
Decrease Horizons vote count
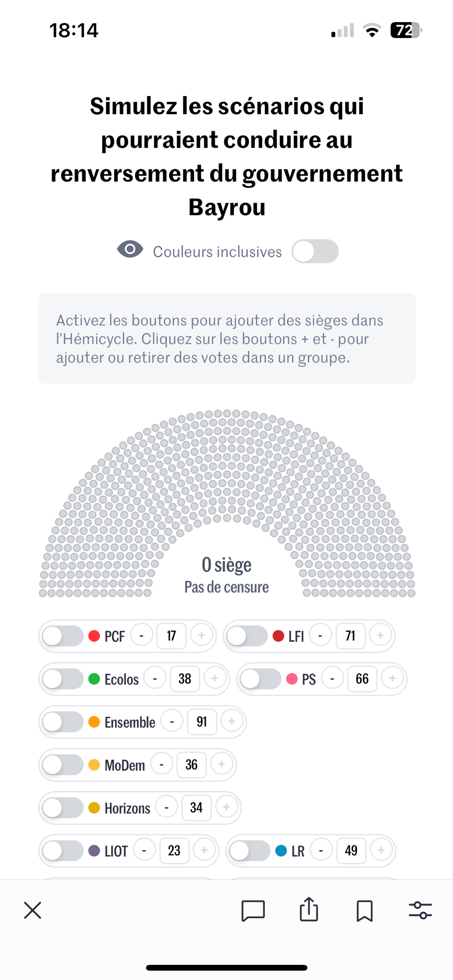(167, 808)
